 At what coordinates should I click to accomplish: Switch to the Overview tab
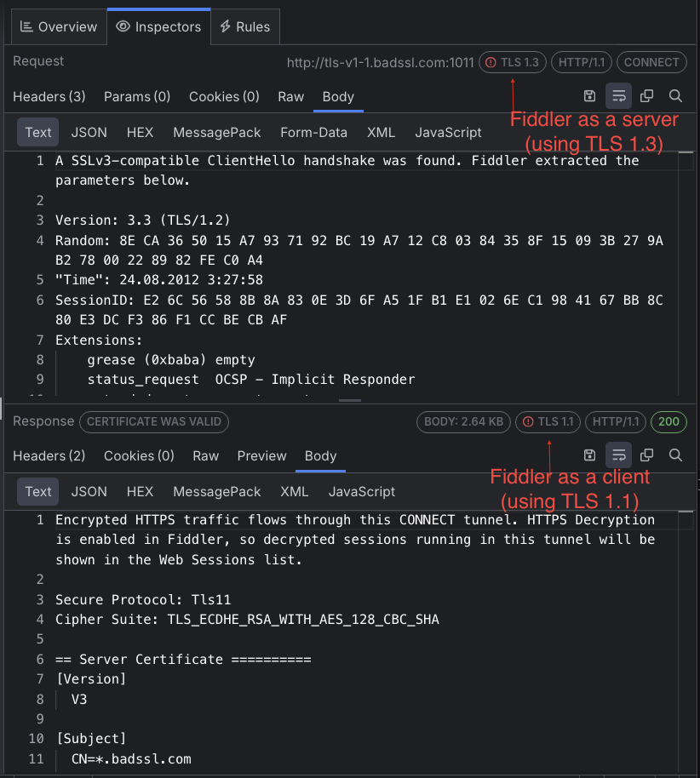(58, 26)
